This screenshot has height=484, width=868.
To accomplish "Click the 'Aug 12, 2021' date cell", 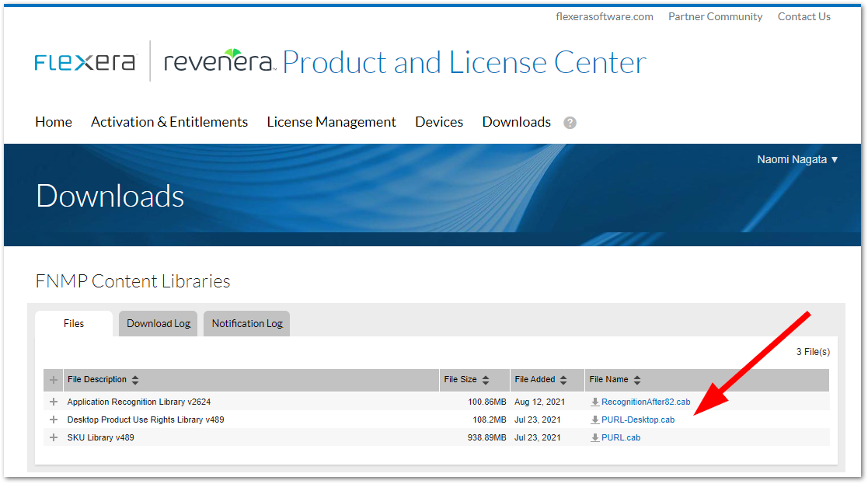I will [540, 402].
